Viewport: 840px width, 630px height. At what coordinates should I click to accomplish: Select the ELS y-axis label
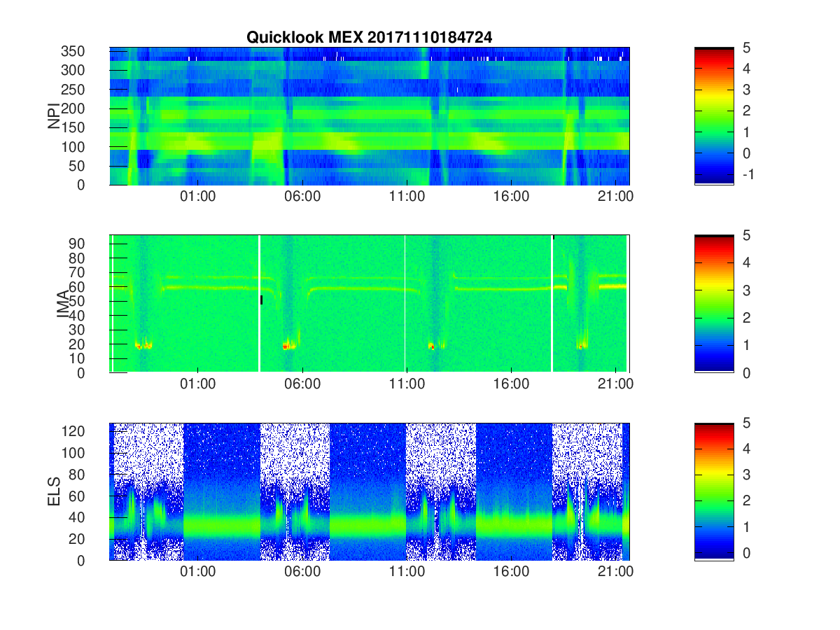(54, 492)
